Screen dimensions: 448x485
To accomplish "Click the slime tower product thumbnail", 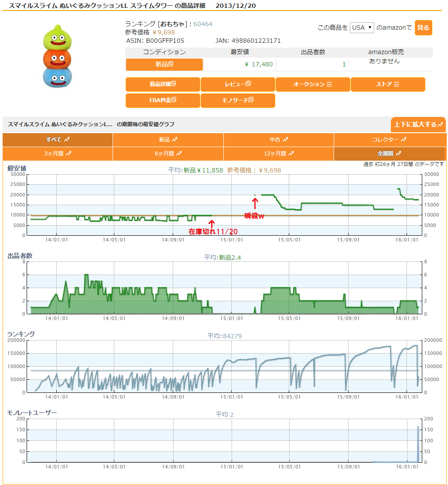I will (57, 56).
